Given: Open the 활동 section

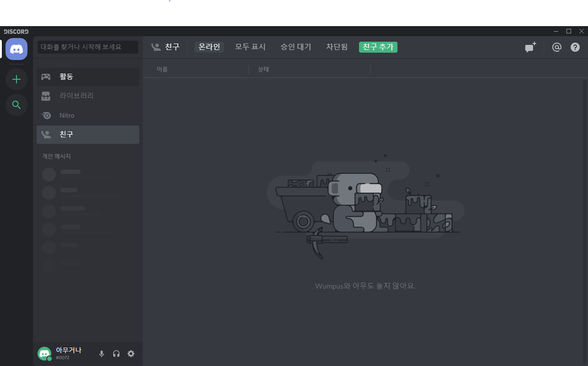Looking at the screenshot, I should click(88, 76).
